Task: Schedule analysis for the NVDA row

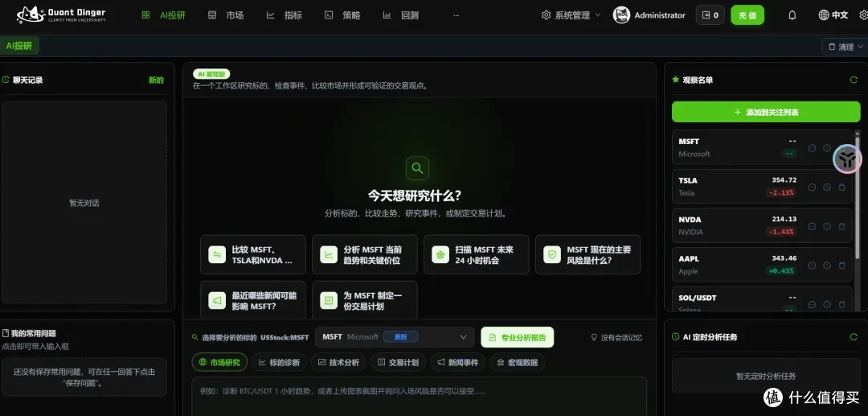Action: [x=827, y=226]
